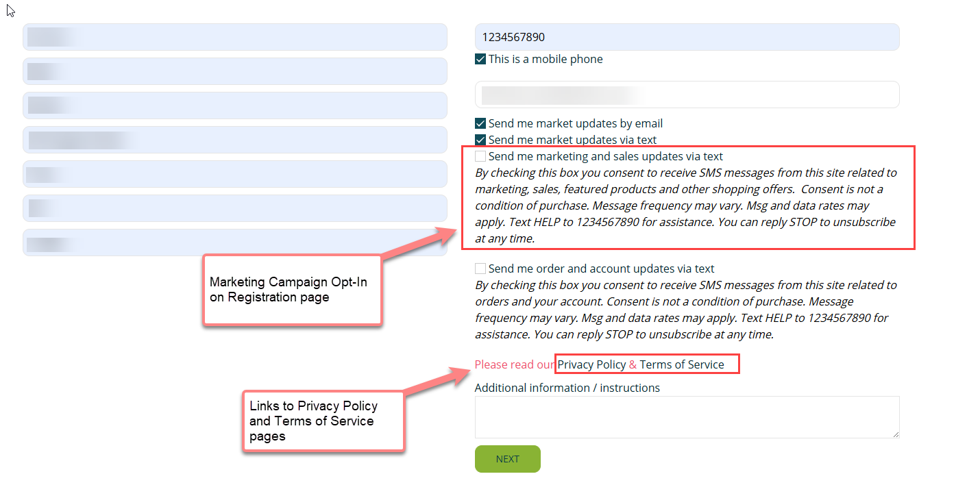Select the topmost input field in the left column

tap(234, 37)
